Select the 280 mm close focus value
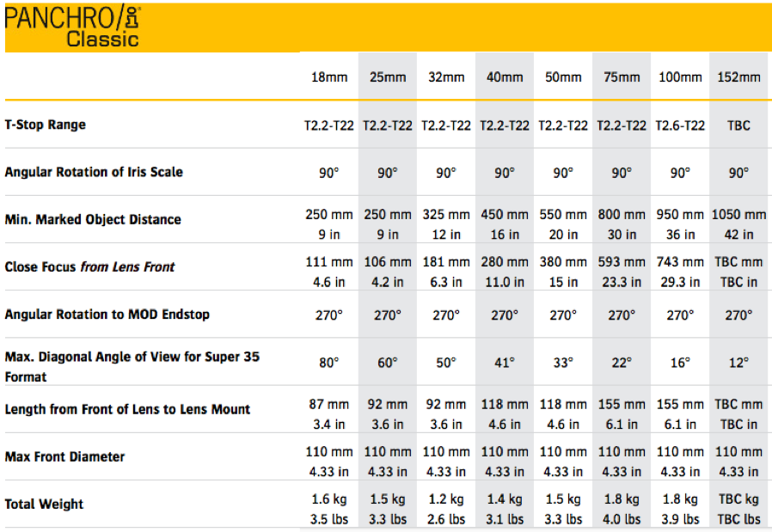Viewport: 772px width, 532px height. point(505,262)
